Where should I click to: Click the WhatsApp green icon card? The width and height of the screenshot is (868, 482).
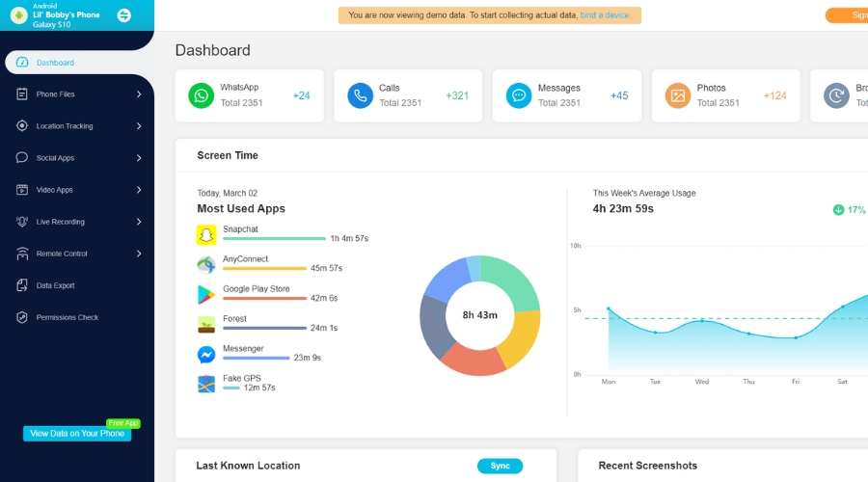click(x=201, y=95)
